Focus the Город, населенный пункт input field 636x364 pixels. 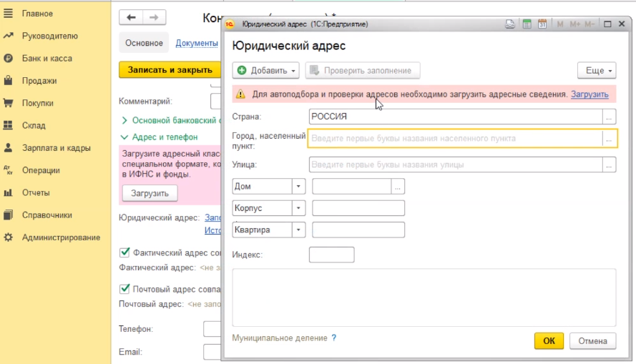click(455, 139)
